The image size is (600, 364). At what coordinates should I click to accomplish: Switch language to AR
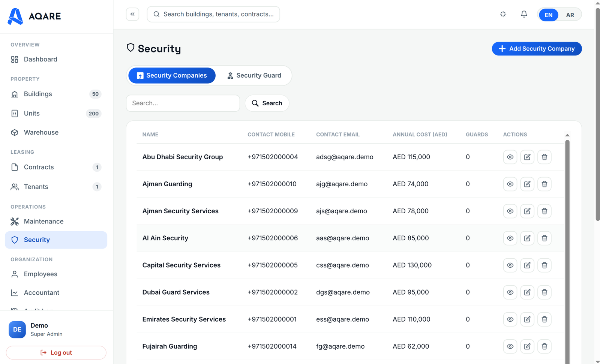point(570,15)
